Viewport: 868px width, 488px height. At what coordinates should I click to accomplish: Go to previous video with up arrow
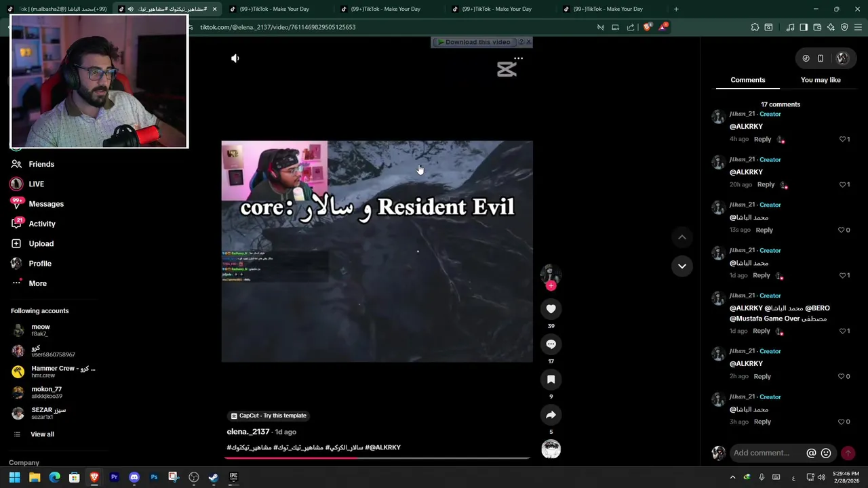pos(682,237)
